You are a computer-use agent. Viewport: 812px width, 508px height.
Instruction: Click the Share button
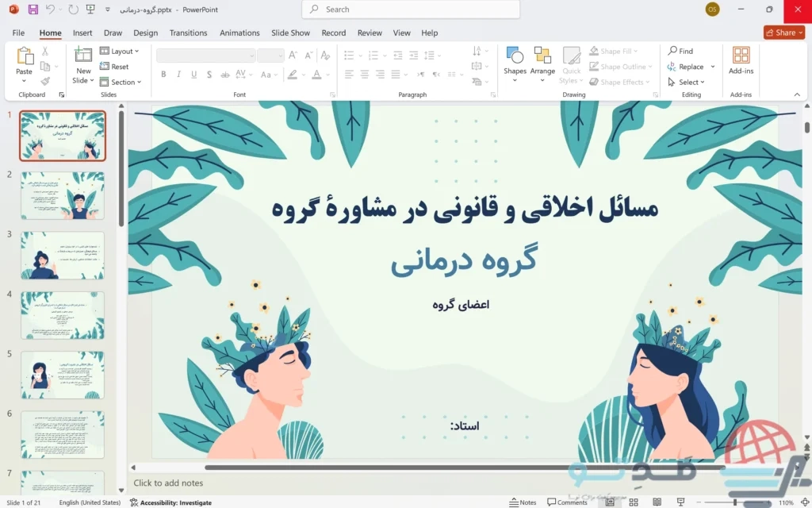784,32
